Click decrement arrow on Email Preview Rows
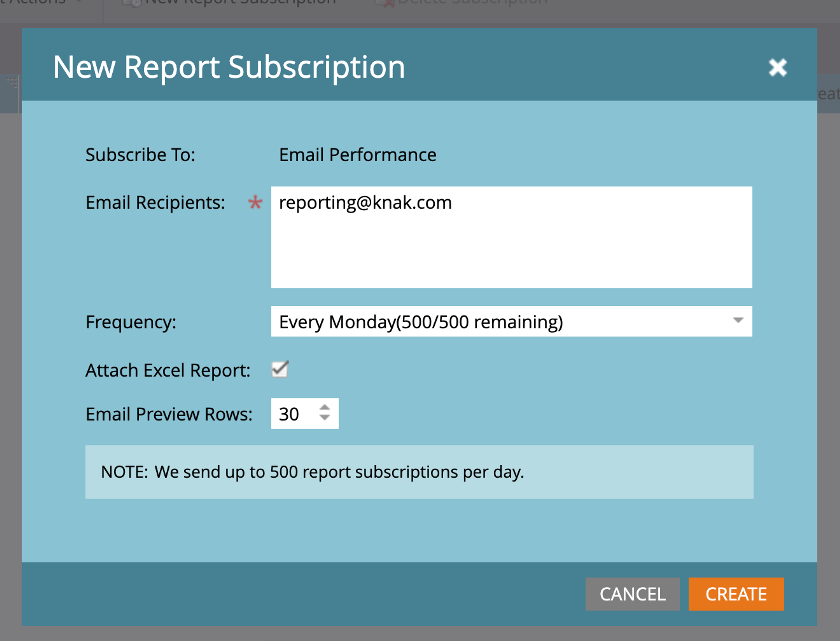840x641 pixels. click(x=325, y=418)
